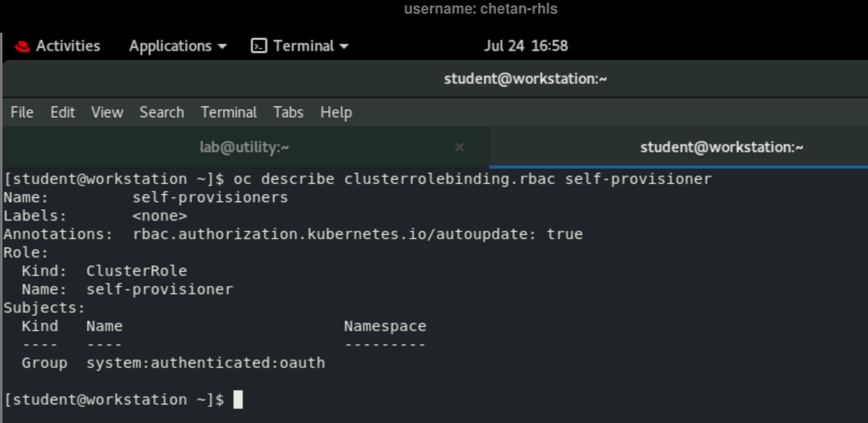
Task: Open the Search menu
Action: click(162, 112)
